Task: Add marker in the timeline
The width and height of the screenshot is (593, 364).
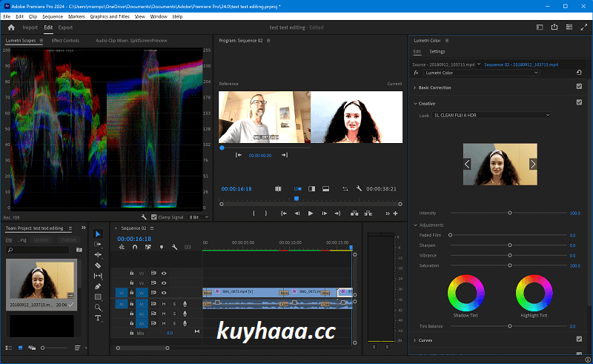Action: click(x=162, y=247)
